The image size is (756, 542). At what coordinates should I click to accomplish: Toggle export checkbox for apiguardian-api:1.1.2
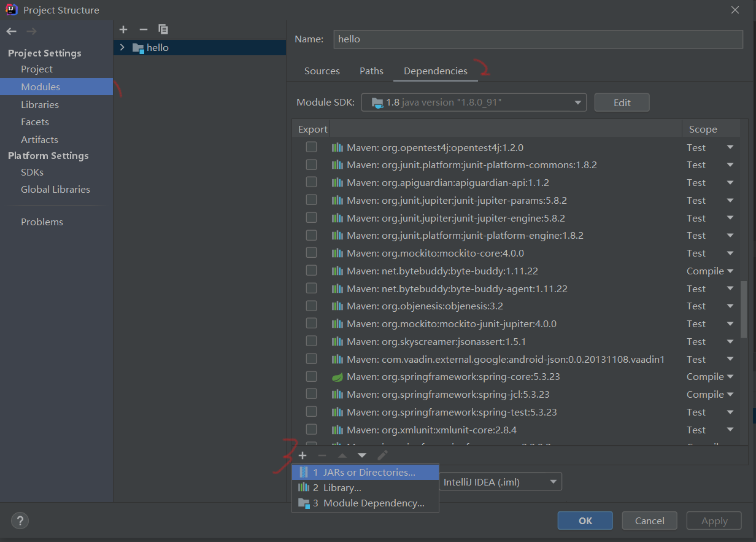312,182
